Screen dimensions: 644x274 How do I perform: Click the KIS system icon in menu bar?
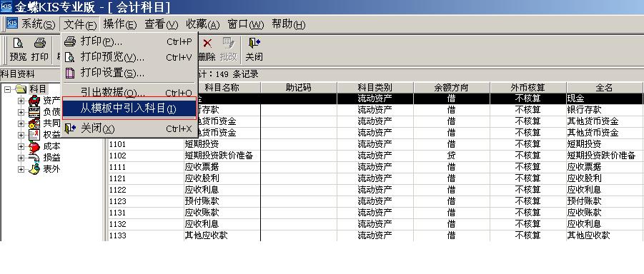12,24
